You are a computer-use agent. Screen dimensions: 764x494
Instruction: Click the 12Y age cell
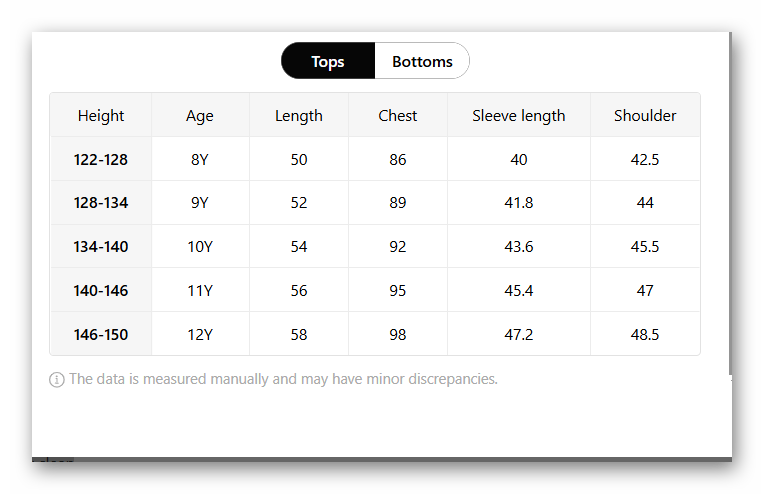pos(200,335)
